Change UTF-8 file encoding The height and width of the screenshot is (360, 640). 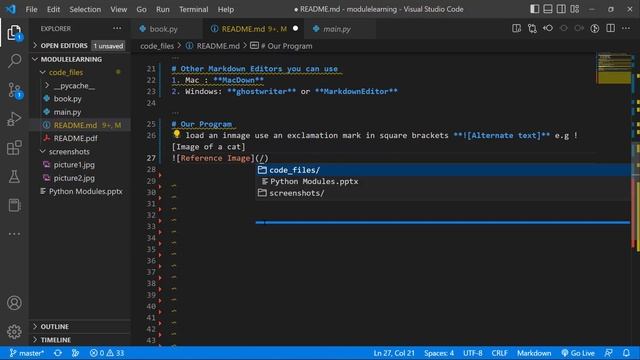click(x=473, y=353)
